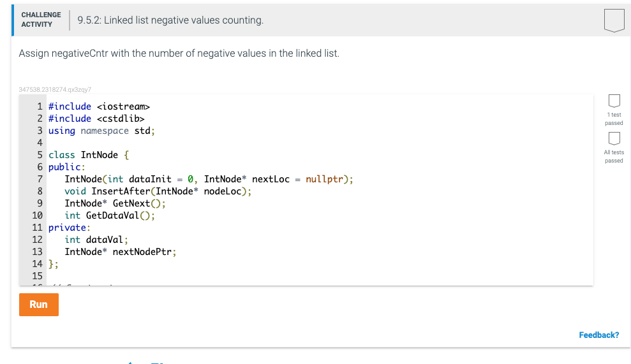Click the 1 test passed badge icon

(x=614, y=101)
